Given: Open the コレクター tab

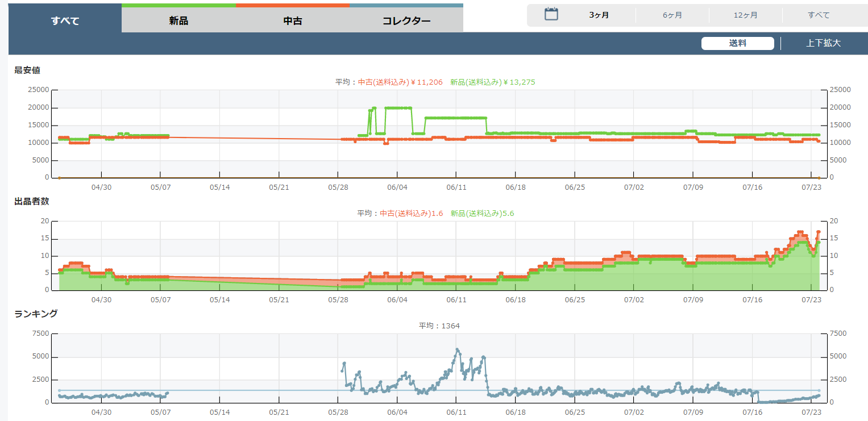Looking at the screenshot, I should [406, 21].
